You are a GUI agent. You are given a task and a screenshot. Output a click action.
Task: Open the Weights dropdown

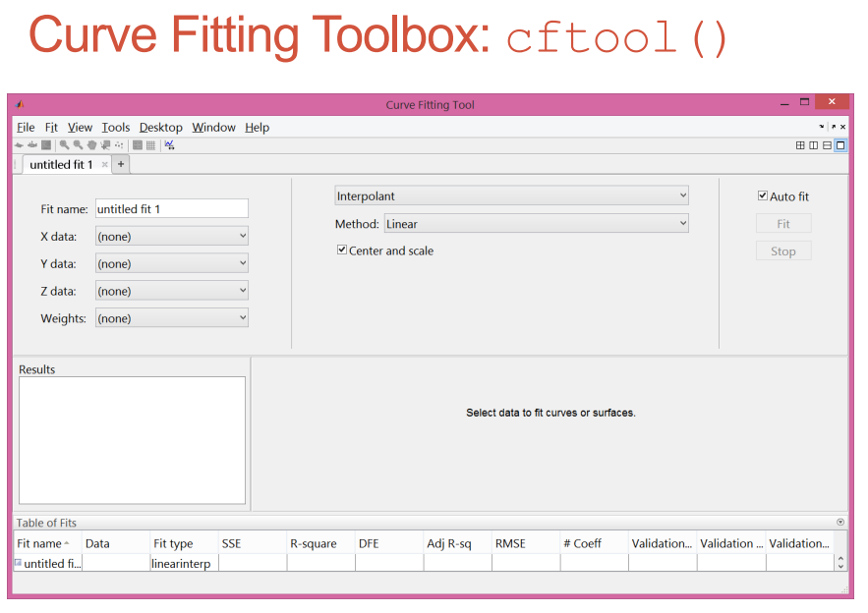click(x=172, y=318)
